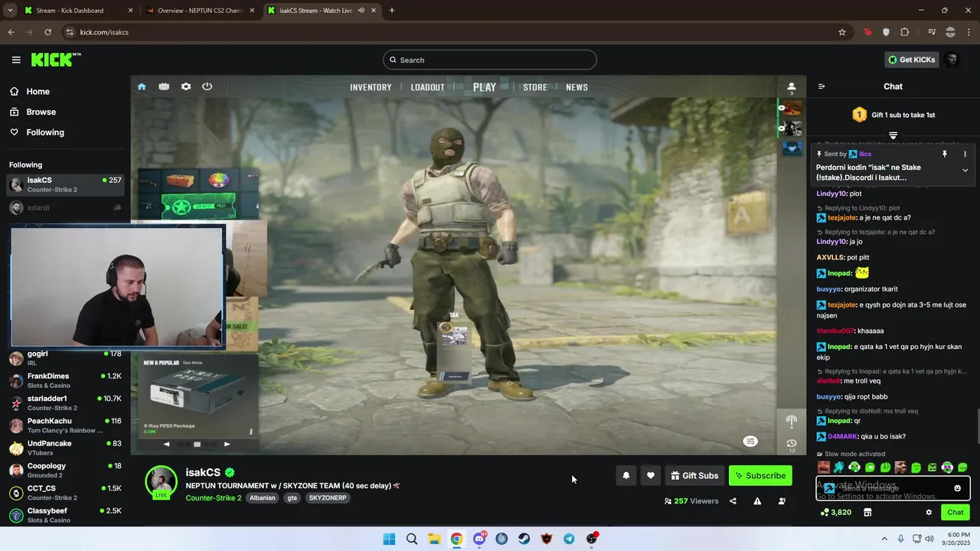Click the SKYZONERP tag
The image size is (980, 551).
[x=328, y=497]
